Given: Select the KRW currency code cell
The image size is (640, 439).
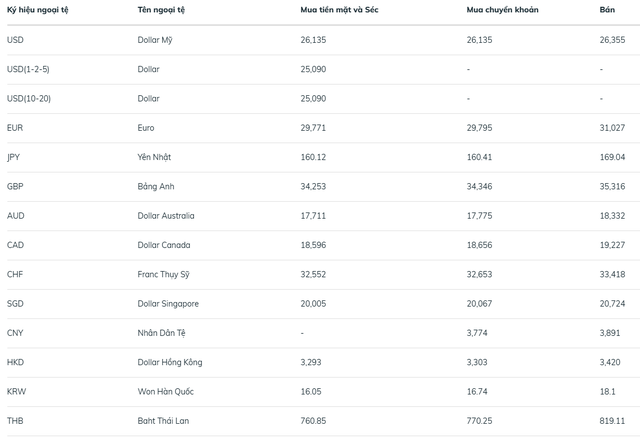Looking at the screenshot, I should pos(16,391).
